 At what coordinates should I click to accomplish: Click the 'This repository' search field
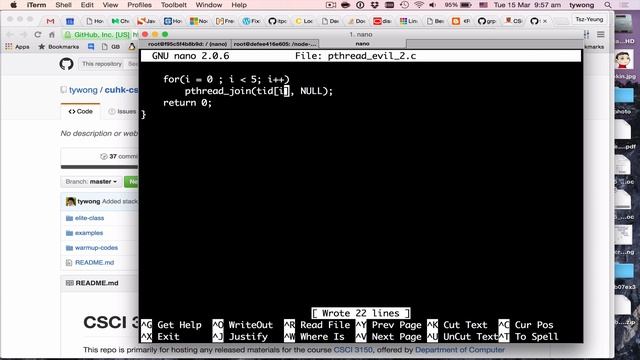pyautogui.click(x=108, y=64)
